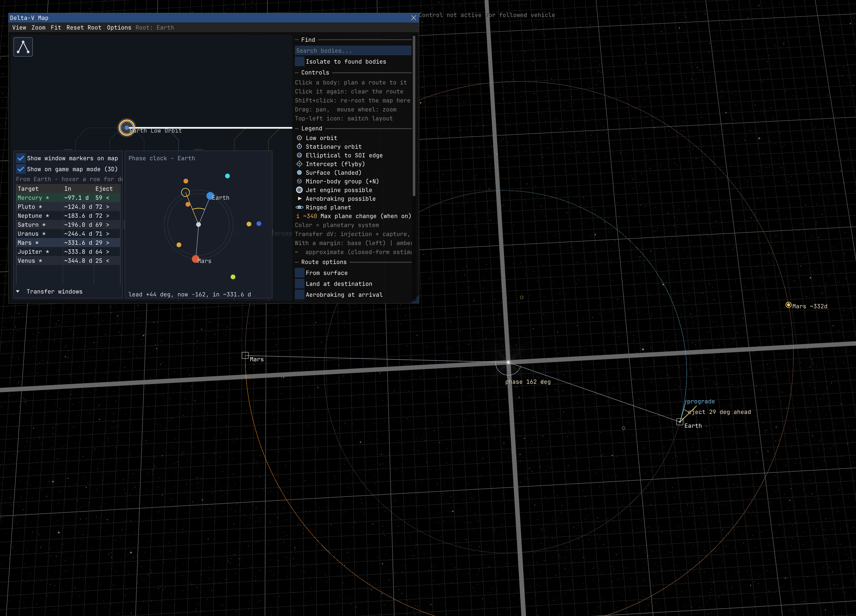This screenshot has width=856, height=616.
Task: Select the Mars ~332d window marker
Action: coord(789,305)
